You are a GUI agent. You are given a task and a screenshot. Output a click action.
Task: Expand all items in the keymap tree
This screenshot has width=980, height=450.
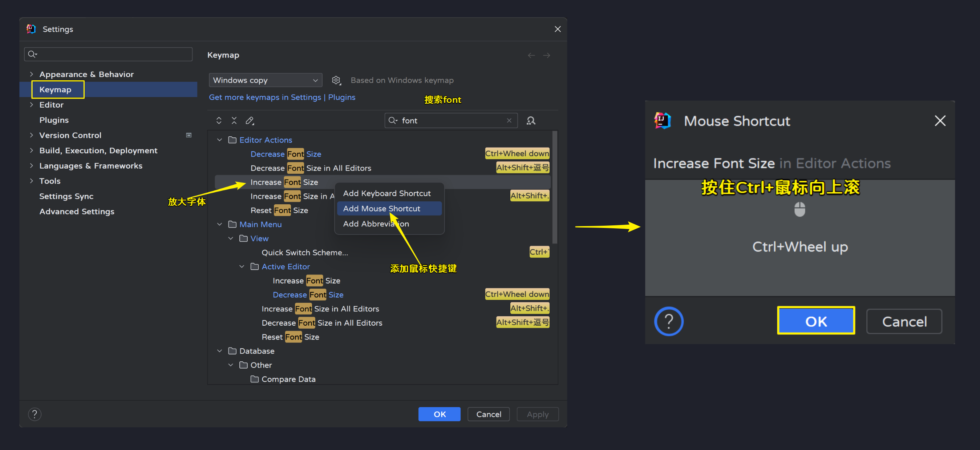(219, 120)
